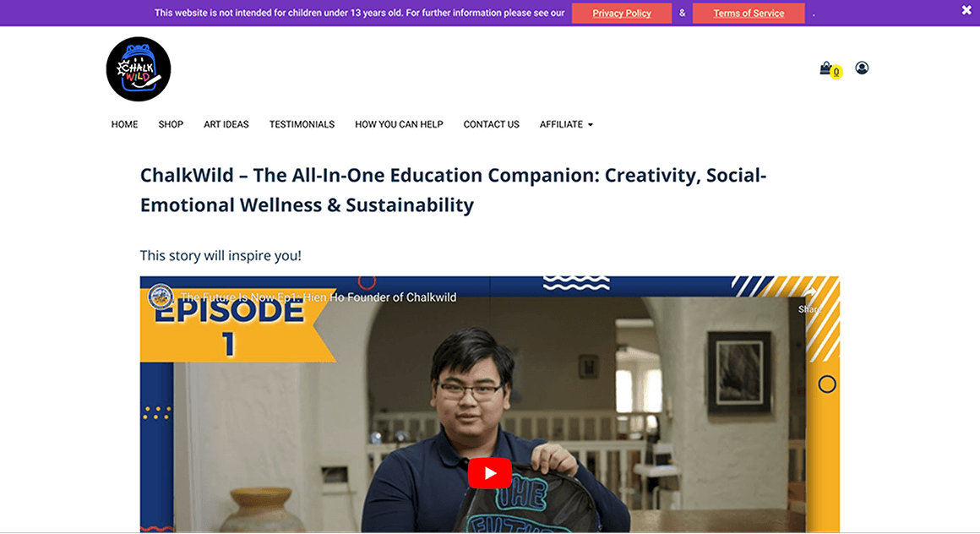The image size is (980, 534).
Task: Open the Terms of Service link
Action: (749, 14)
